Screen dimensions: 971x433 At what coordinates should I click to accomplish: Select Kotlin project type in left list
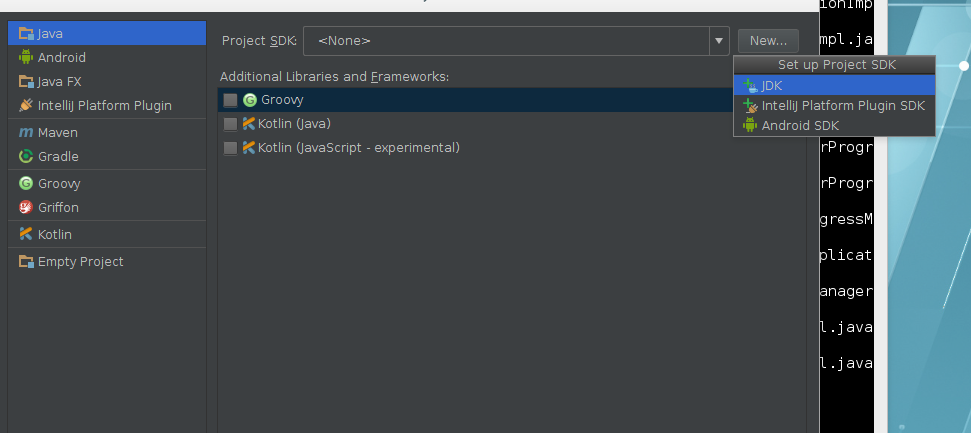point(54,234)
